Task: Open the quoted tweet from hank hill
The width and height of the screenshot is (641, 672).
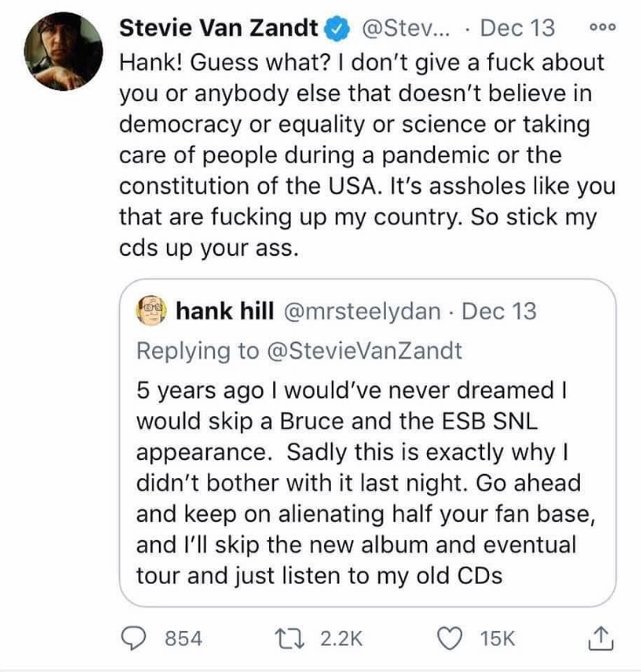Action: (367, 480)
